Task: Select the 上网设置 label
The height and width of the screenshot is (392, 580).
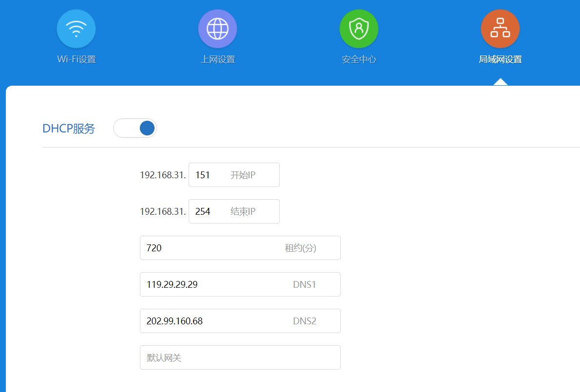Action: [217, 59]
